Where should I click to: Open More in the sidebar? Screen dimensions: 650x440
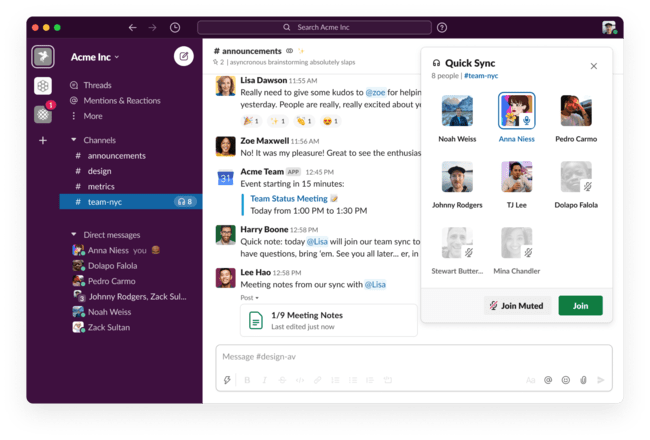pyautogui.click(x=87, y=116)
